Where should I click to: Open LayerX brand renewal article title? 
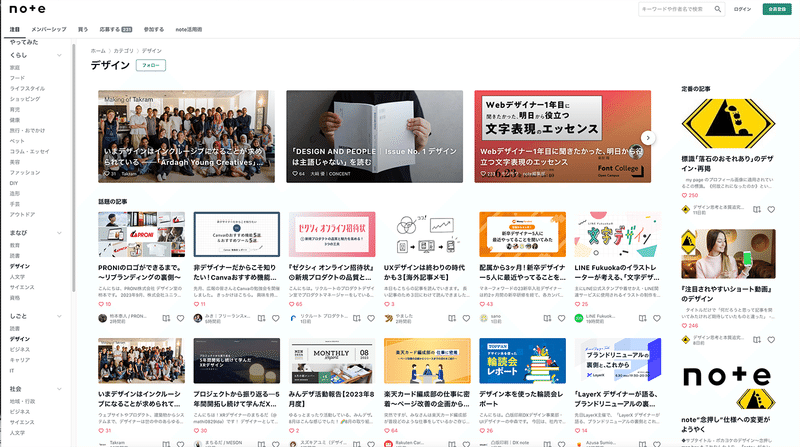[x=617, y=399]
